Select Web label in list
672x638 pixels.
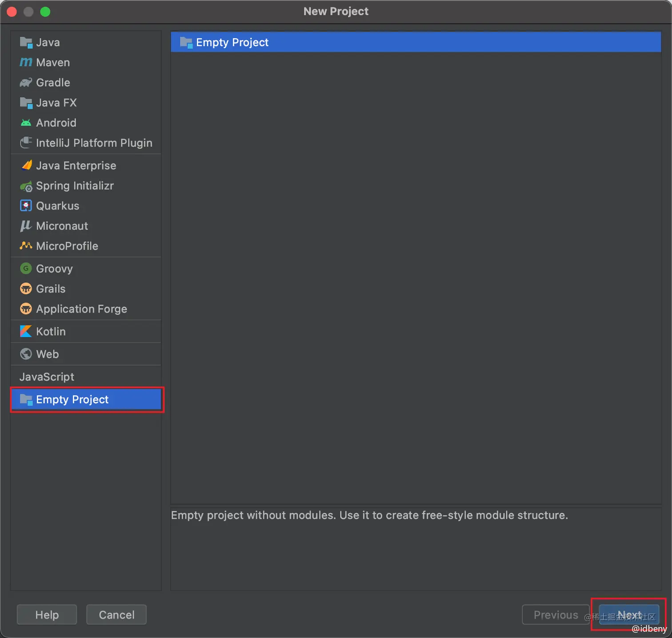pyautogui.click(x=47, y=354)
